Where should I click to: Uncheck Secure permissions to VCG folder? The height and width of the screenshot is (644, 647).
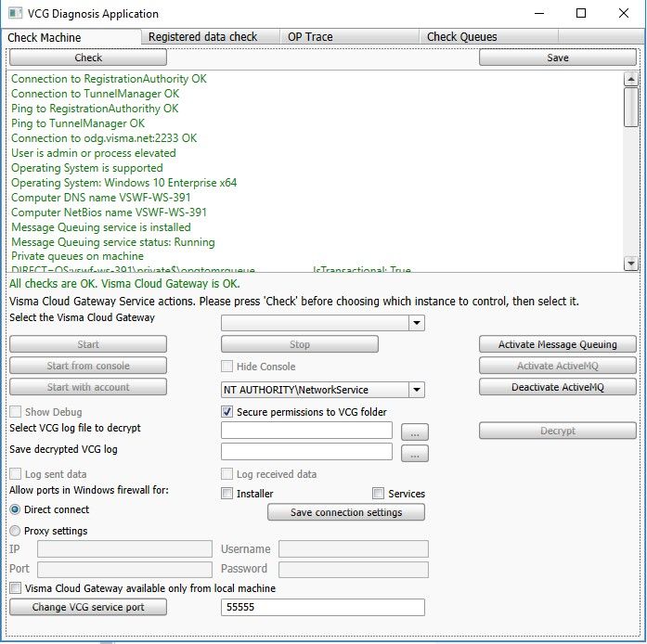pyautogui.click(x=226, y=411)
